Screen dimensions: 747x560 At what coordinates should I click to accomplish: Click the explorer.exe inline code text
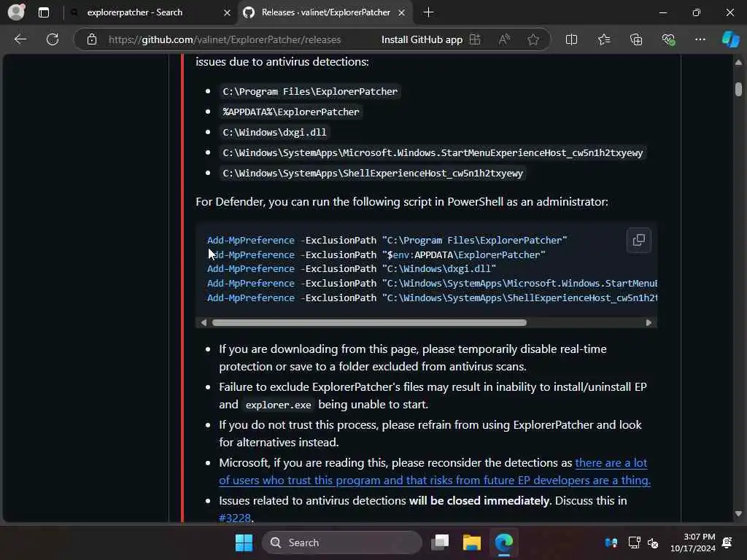pos(278,405)
